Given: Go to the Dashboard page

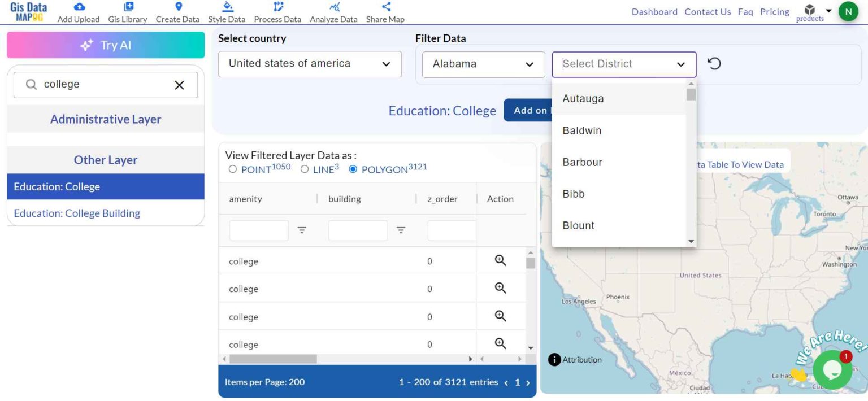Looking at the screenshot, I should pos(654,11).
